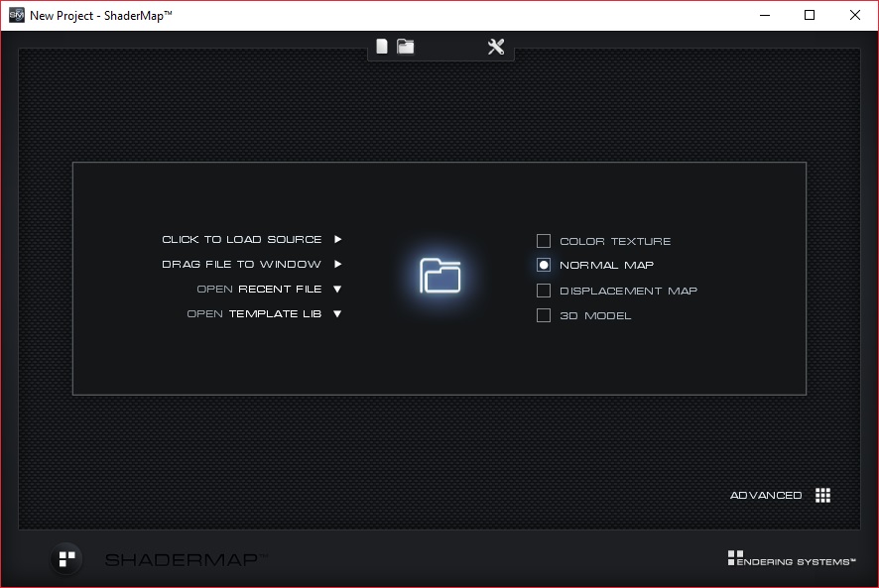Expand the Open Template Lib dropdown arrow
The width and height of the screenshot is (879, 588).
coord(337,314)
